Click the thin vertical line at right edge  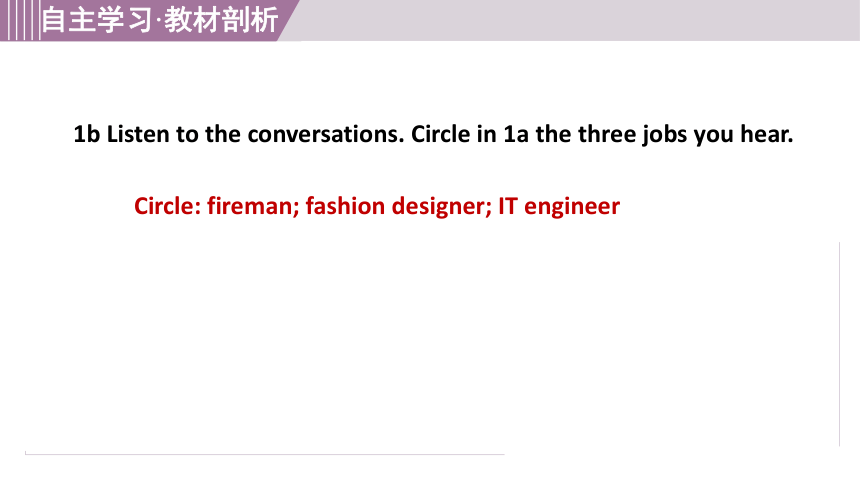[839, 344]
